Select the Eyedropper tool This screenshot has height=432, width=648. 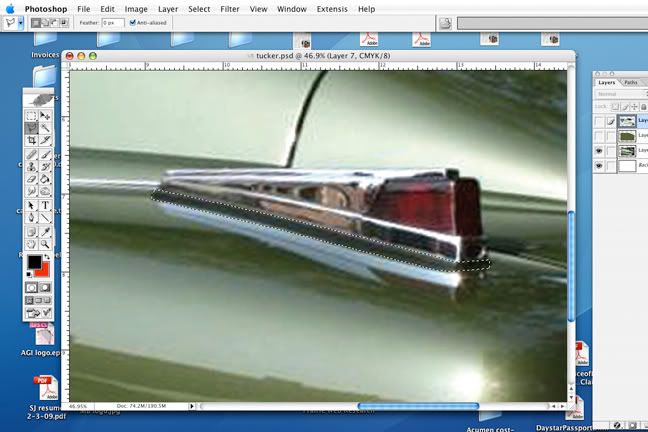click(45, 232)
